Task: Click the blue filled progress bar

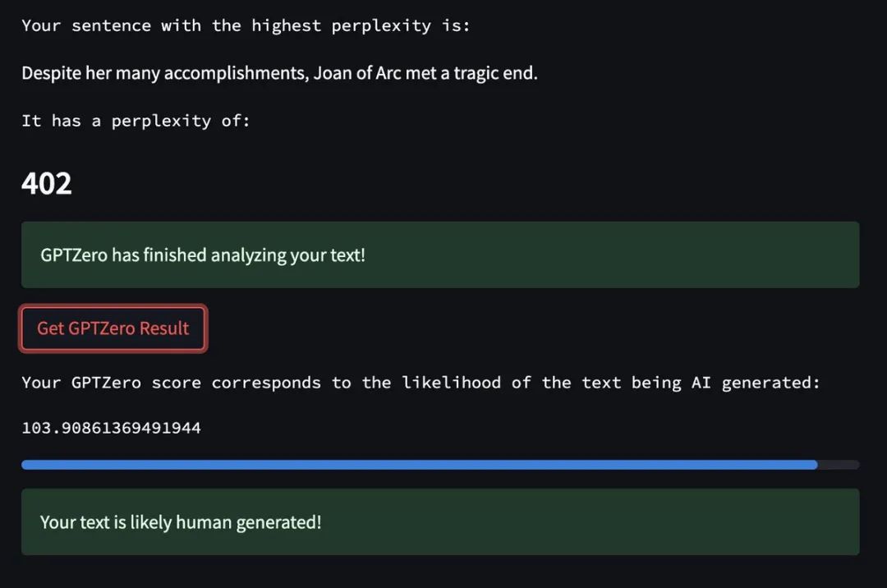Action: click(x=419, y=465)
